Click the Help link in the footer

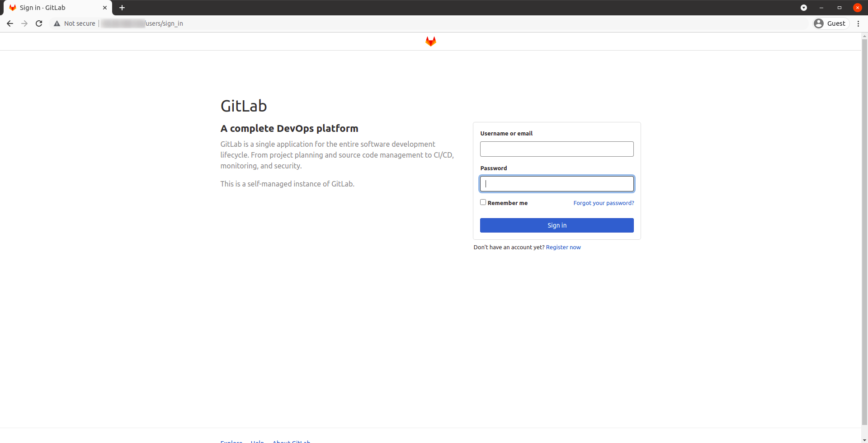[x=257, y=441]
